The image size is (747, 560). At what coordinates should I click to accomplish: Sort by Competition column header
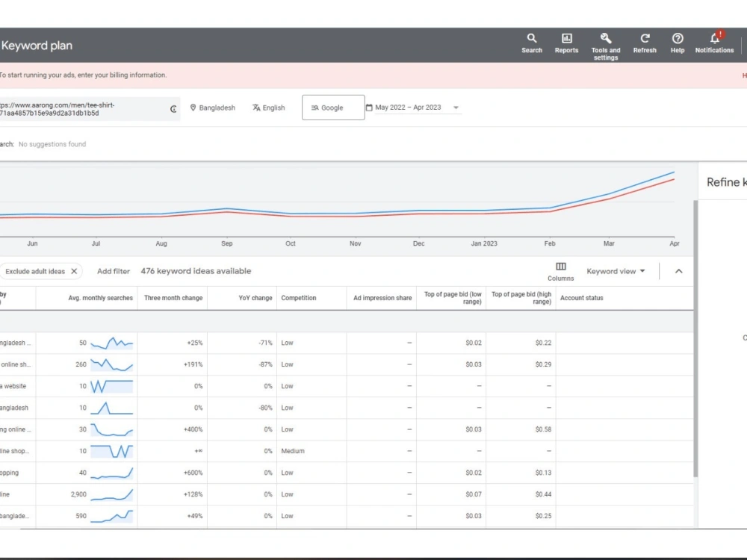[299, 298]
